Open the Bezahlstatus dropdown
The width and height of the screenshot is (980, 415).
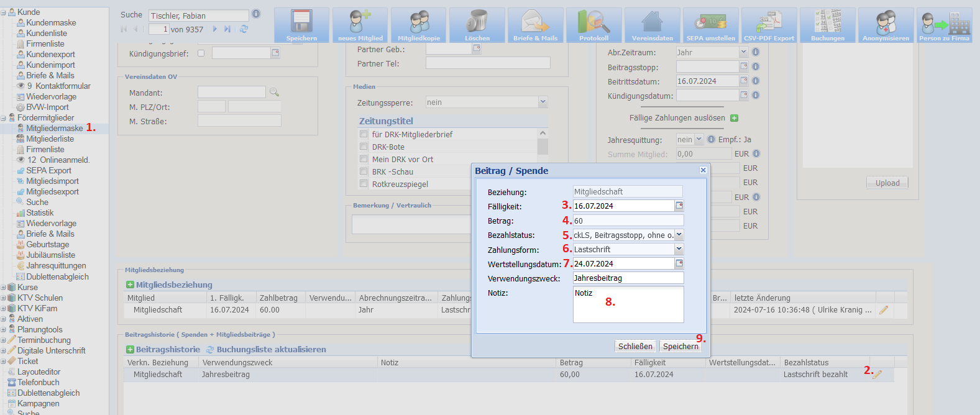click(679, 235)
